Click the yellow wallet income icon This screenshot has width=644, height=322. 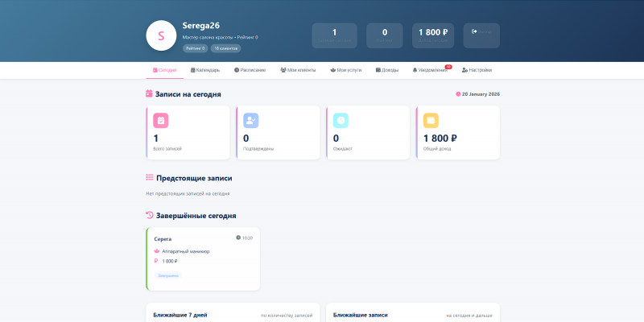(x=431, y=120)
